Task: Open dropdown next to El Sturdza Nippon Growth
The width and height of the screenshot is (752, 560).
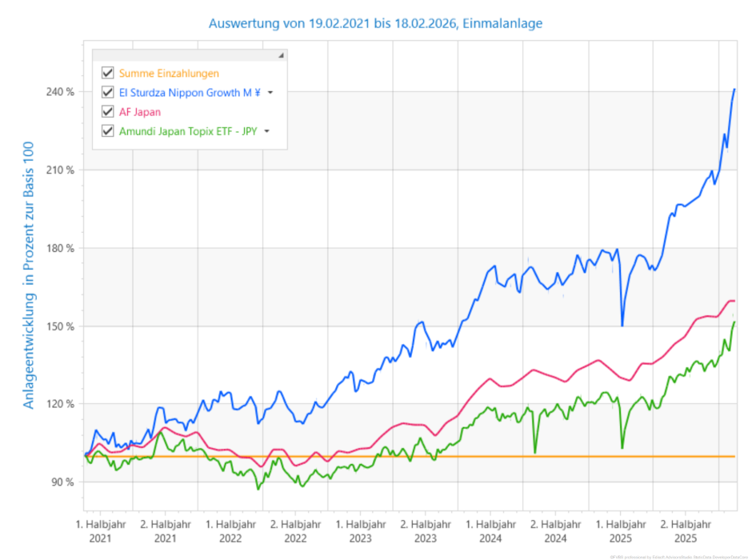Action: point(270,93)
